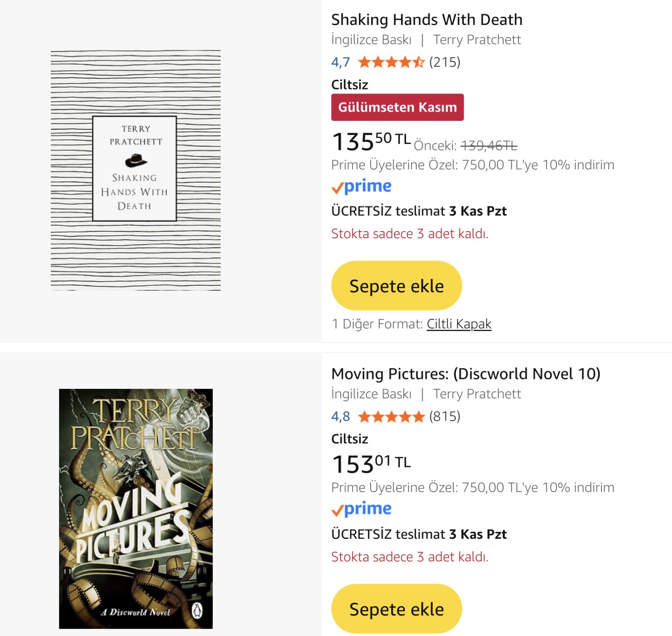Click the 135,50 TL price

tap(371, 141)
